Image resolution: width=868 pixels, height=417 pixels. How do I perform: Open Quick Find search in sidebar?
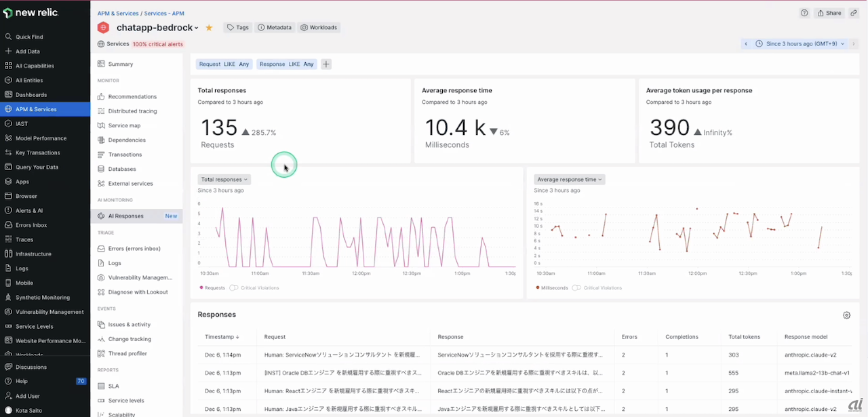[x=29, y=37]
